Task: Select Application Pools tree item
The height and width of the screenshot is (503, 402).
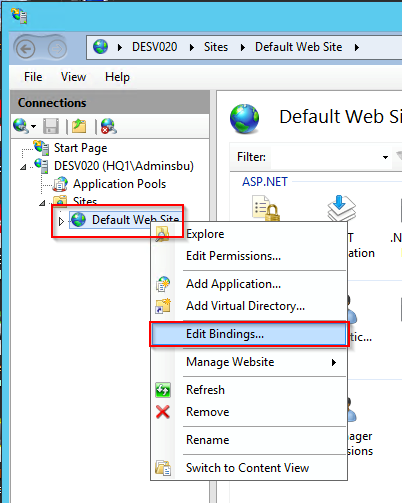Action: tap(119, 184)
